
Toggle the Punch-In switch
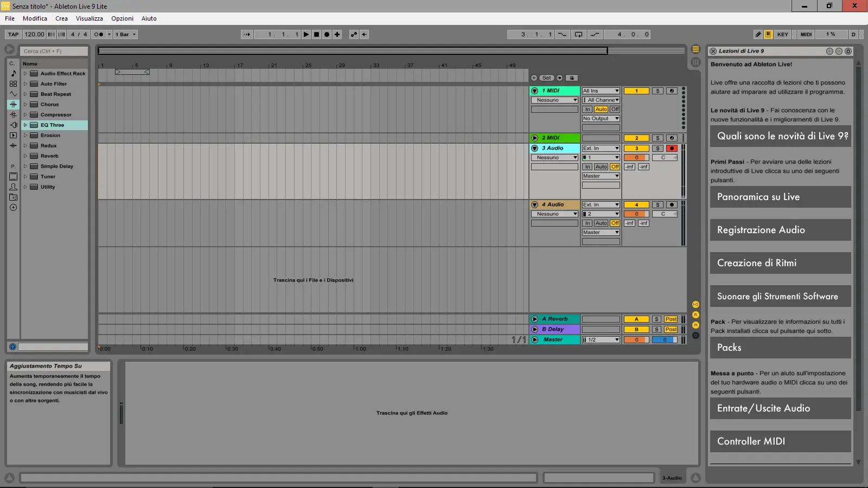pyautogui.click(x=562, y=34)
